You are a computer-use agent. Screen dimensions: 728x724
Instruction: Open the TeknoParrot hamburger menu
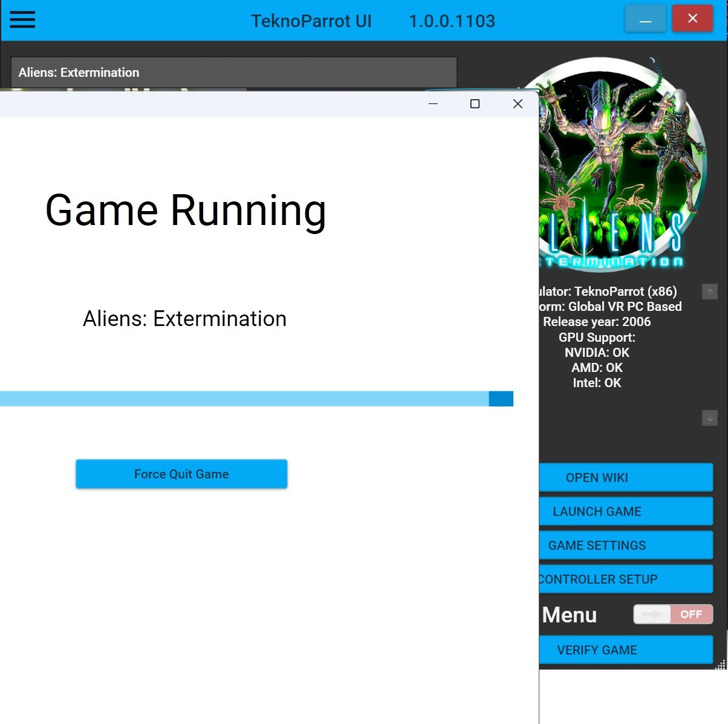(x=22, y=20)
